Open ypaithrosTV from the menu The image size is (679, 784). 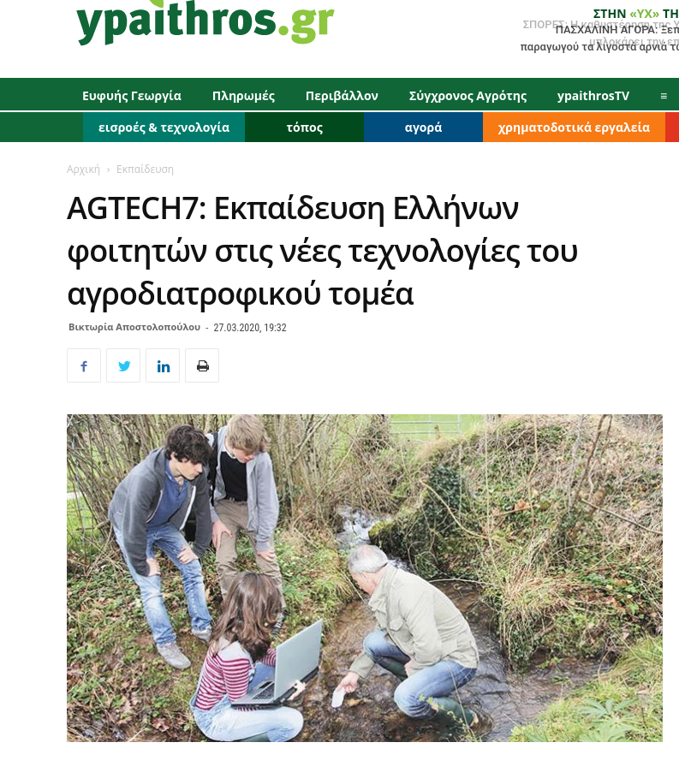tap(593, 96)
